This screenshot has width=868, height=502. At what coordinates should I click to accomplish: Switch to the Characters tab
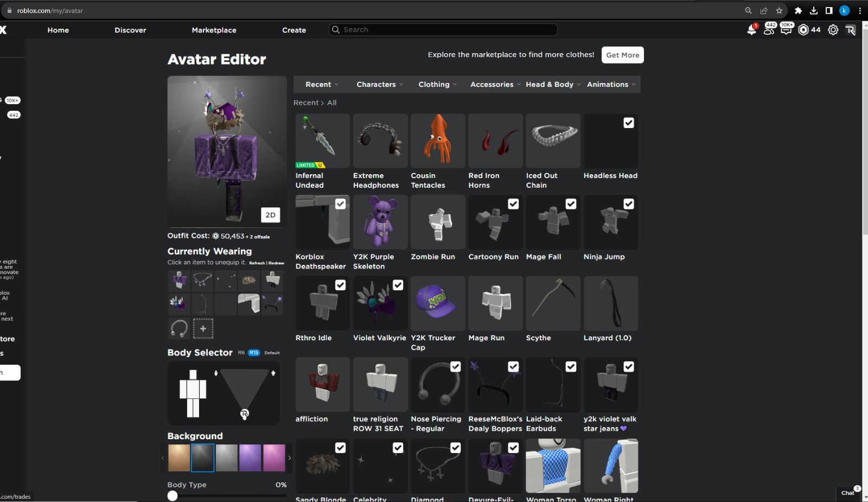[x=379, y=84]
